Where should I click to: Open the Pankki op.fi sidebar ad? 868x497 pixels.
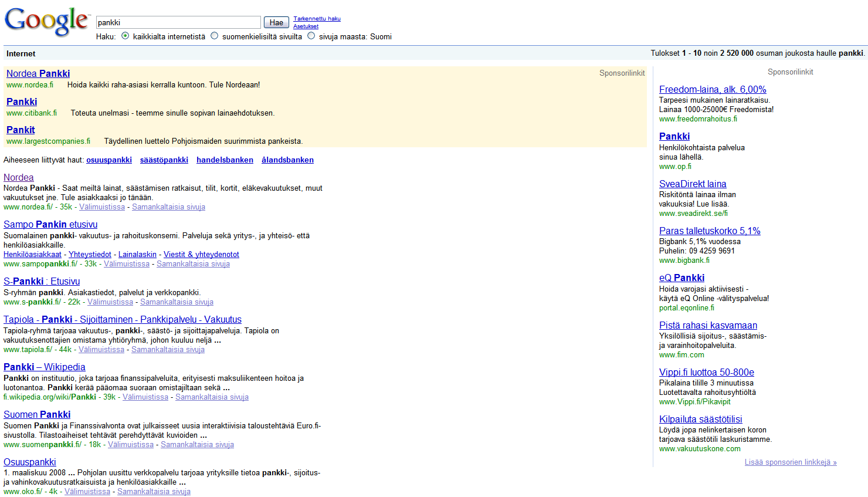pyautogui.click(x=674, y=136)
